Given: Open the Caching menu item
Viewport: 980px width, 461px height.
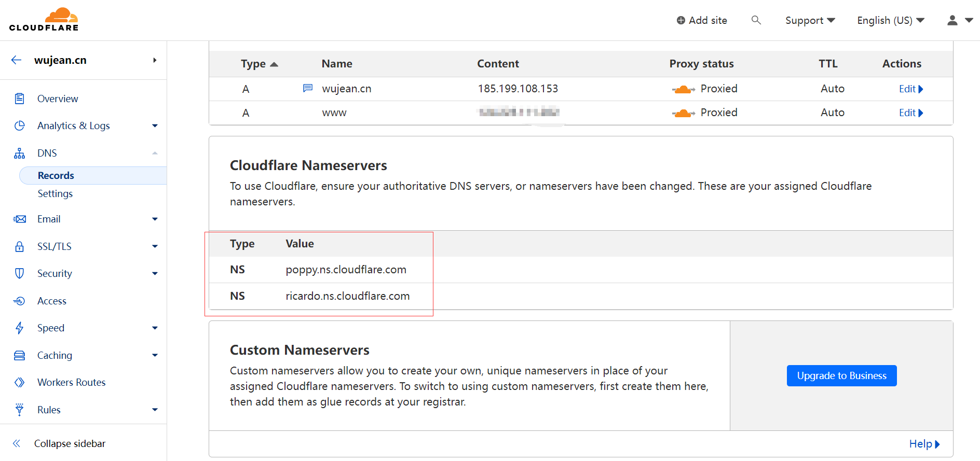Looking at the screenshot, I should [x=55, y=355].
